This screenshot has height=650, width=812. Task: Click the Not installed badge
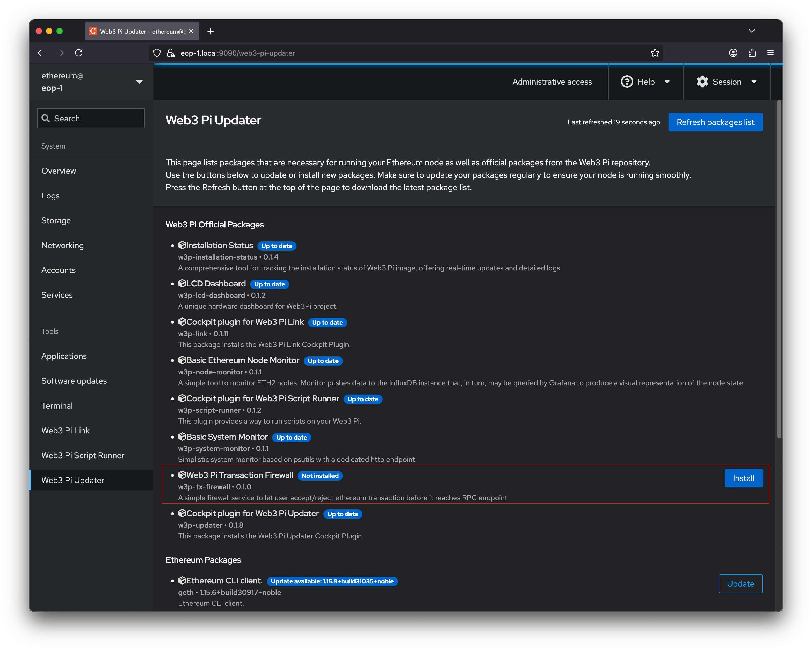pos(320,476)
